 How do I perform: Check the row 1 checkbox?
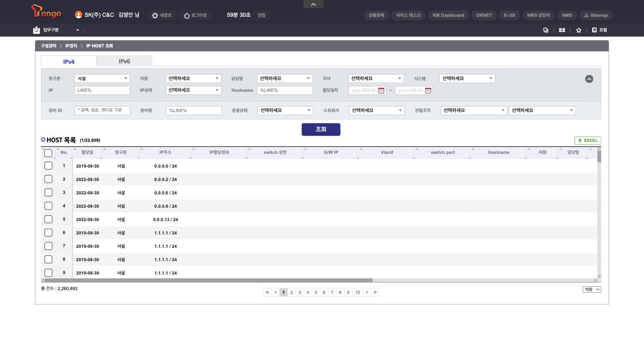point(48,166)
